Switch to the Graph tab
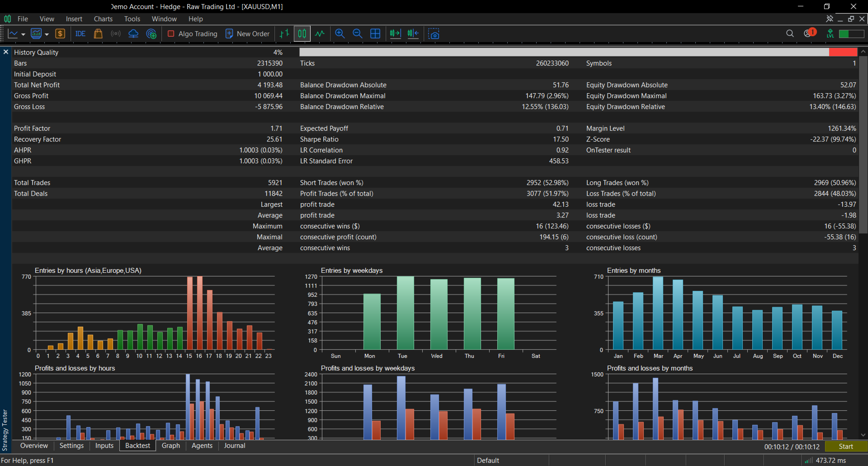The image size is (868, 466). click(171, 446)
